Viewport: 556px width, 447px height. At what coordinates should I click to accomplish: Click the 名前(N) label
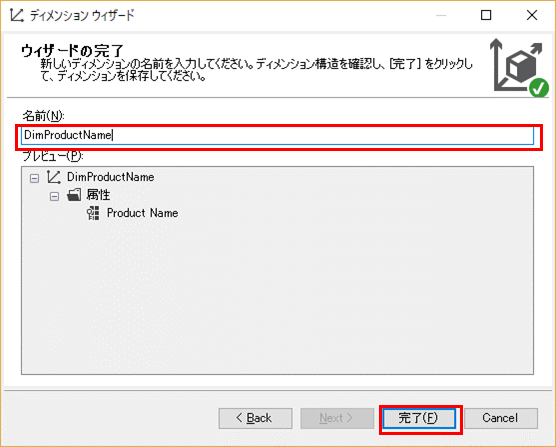point(43,116)
